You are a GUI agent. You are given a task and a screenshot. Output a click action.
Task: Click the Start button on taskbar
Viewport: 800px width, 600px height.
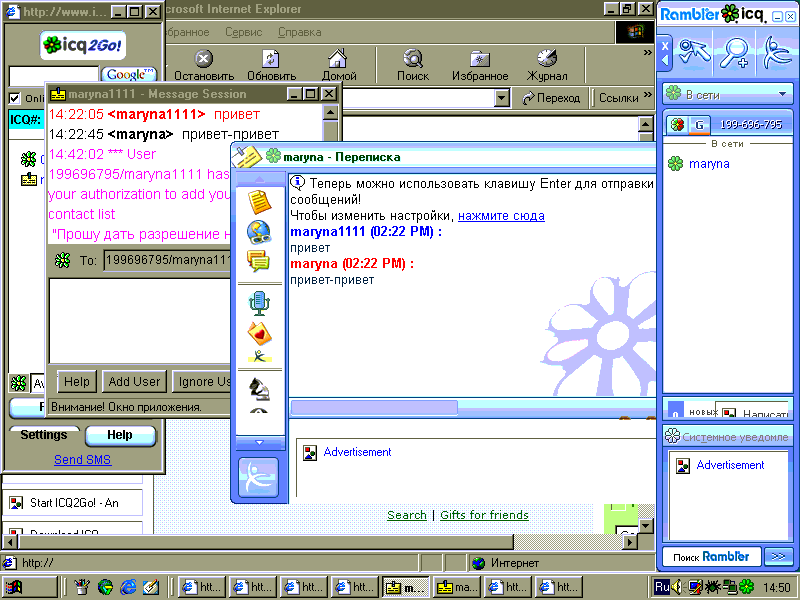click(x=29, y=587)
